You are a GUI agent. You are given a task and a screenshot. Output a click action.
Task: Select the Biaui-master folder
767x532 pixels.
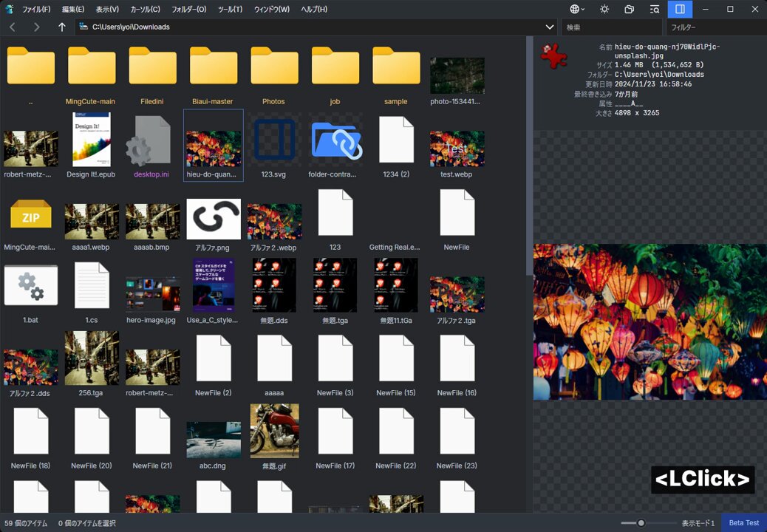[213, 75]
